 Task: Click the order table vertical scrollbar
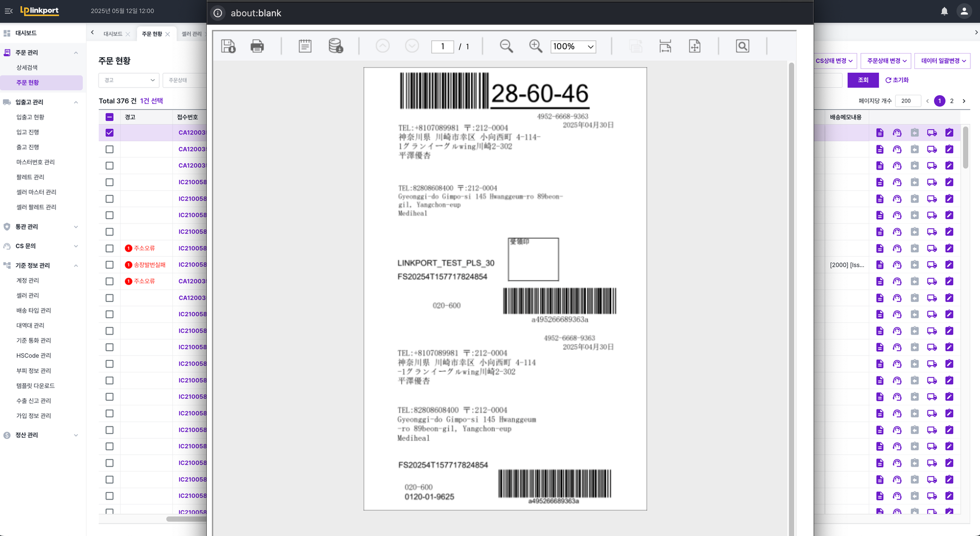click(x=966, y=147)
